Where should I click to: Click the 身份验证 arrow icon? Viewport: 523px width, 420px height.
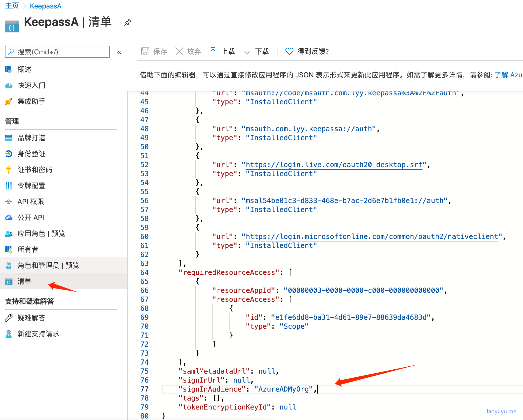tap(8, 154)
